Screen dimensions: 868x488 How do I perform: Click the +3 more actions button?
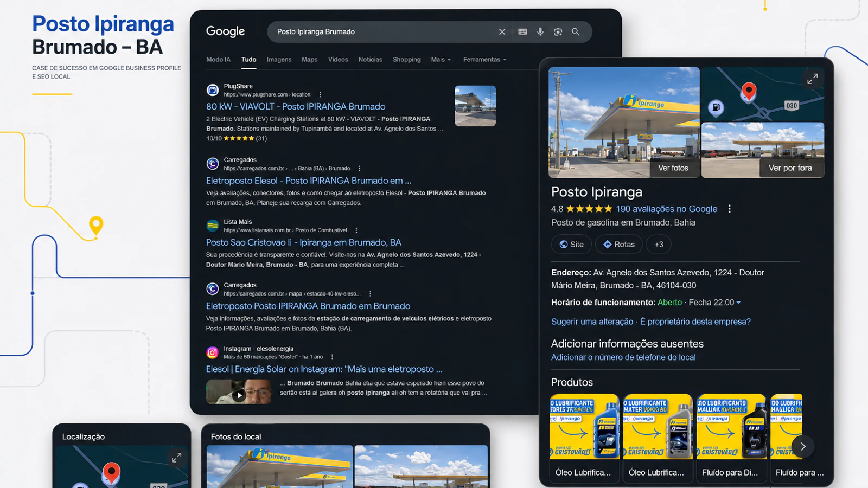point(659,245)
